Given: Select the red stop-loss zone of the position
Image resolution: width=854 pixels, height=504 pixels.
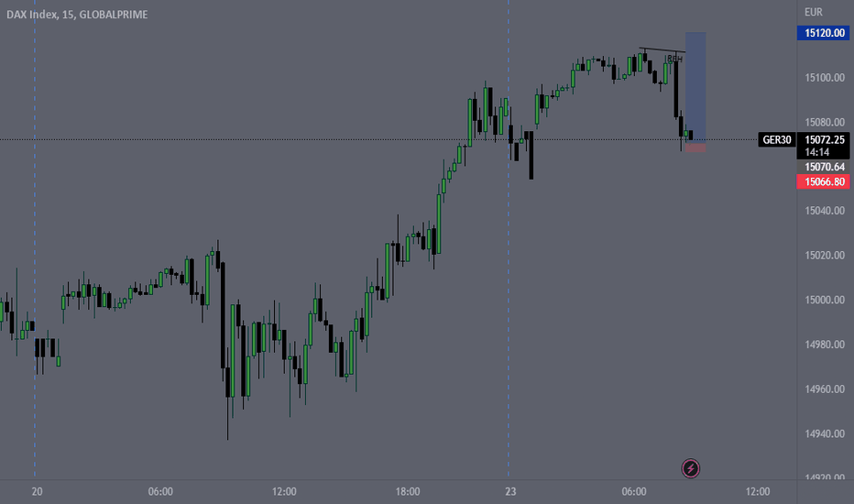Looking at the screenshot, I should (x=695, y=148).
